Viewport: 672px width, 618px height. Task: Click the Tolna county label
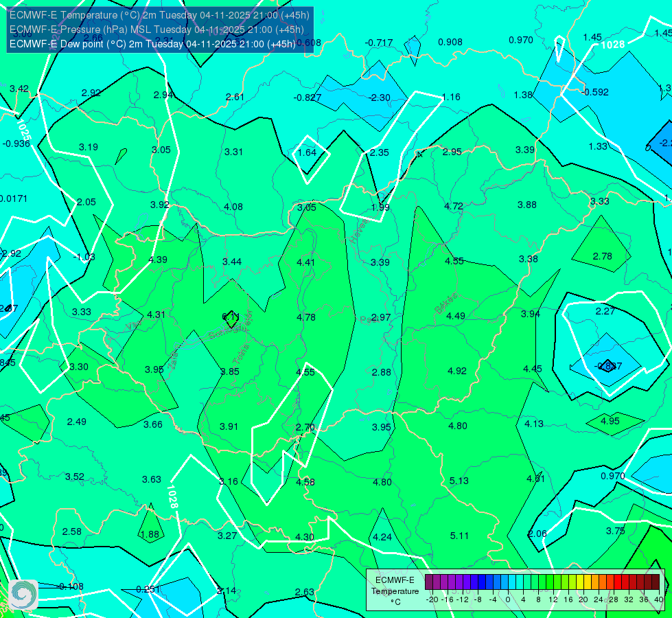click(241, 354)
